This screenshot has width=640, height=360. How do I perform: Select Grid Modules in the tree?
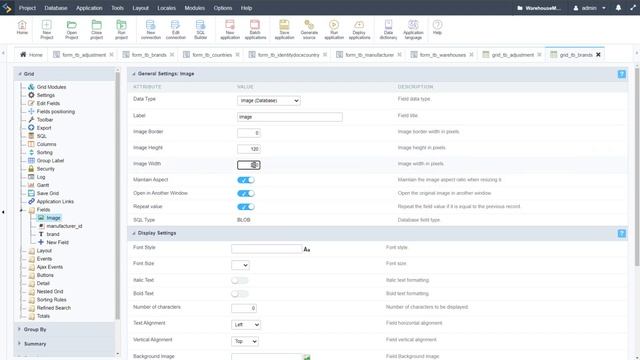pyautogui.click(x=51, y=87)
